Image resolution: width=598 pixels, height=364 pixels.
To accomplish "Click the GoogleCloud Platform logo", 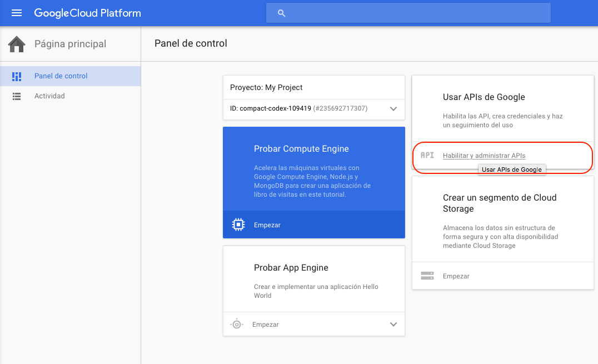I will [87, 13].
